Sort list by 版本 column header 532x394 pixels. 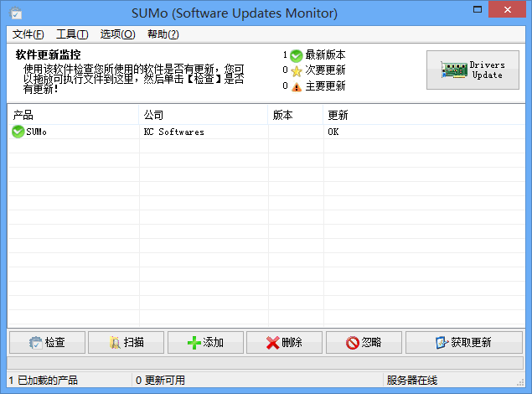click(296, 115)
